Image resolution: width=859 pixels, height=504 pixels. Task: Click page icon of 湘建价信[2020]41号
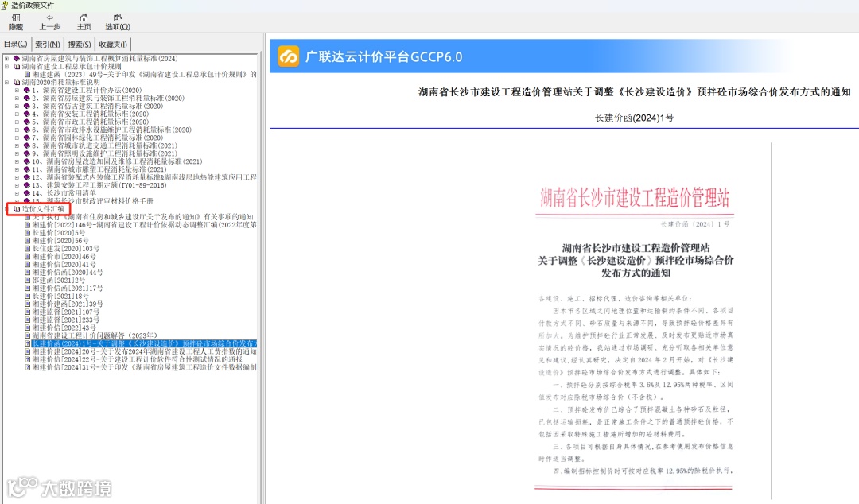27,265
